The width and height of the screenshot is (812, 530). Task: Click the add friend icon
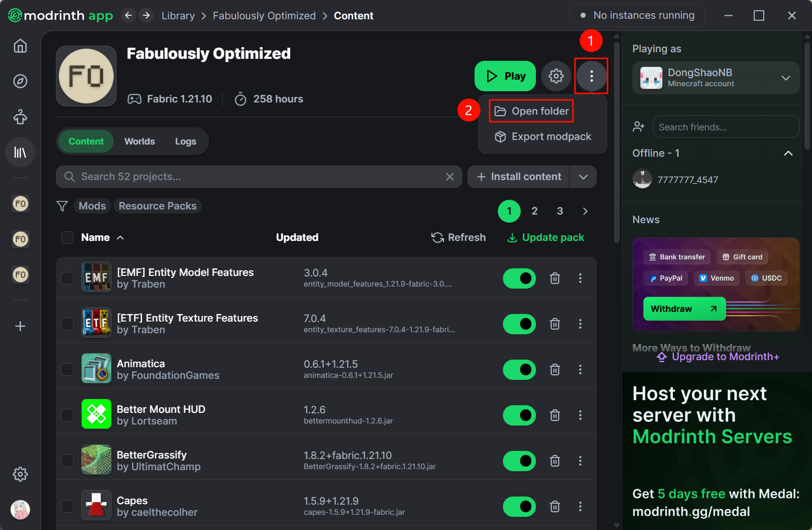(638, 127)
